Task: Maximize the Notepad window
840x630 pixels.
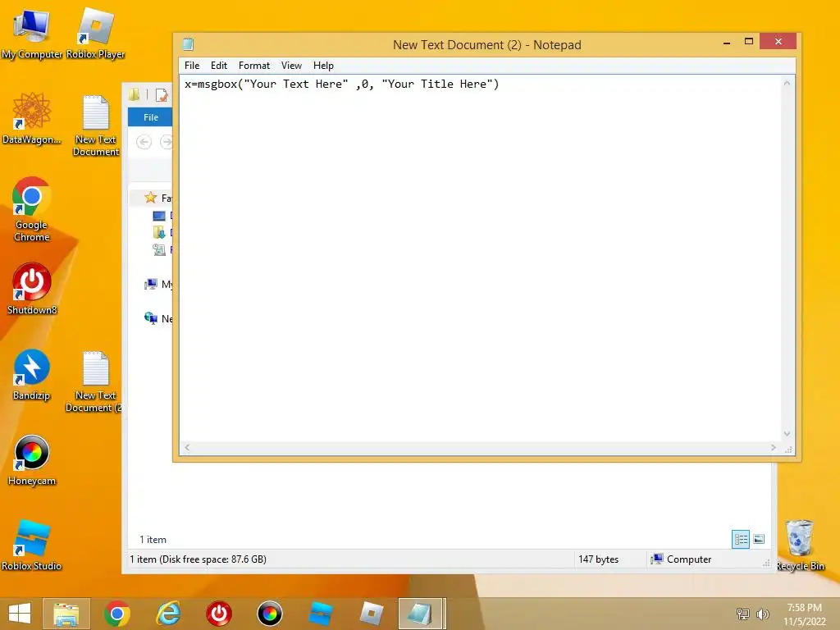Action: coord(749,42)
